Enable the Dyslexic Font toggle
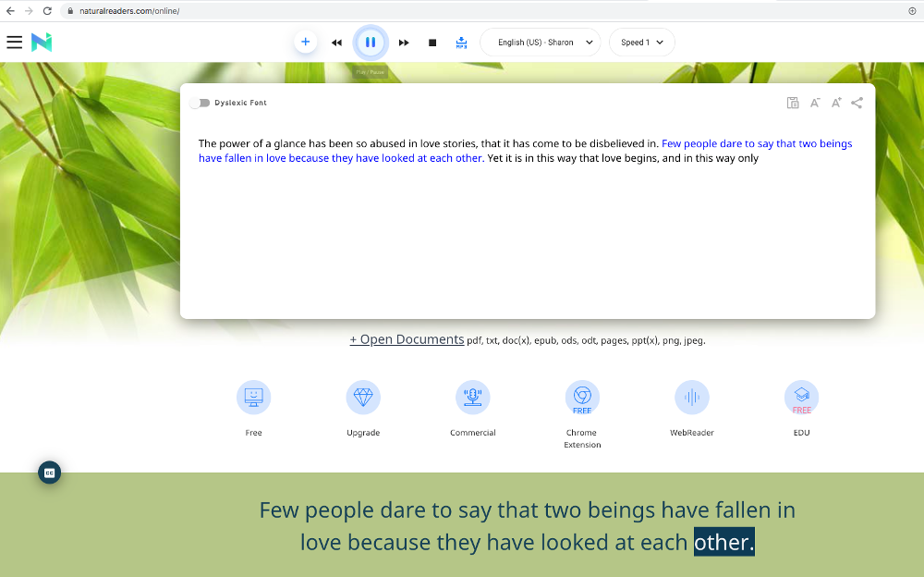924x577 pixels. pyautogui.click(x=201, y=103)
